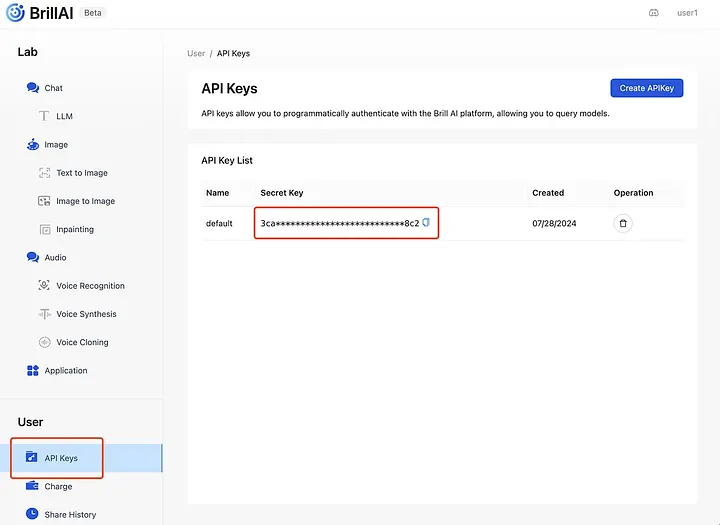Open Text to Image tool
Screen dimensions: 720x525
pyautogui.click(x=81, y=173)
